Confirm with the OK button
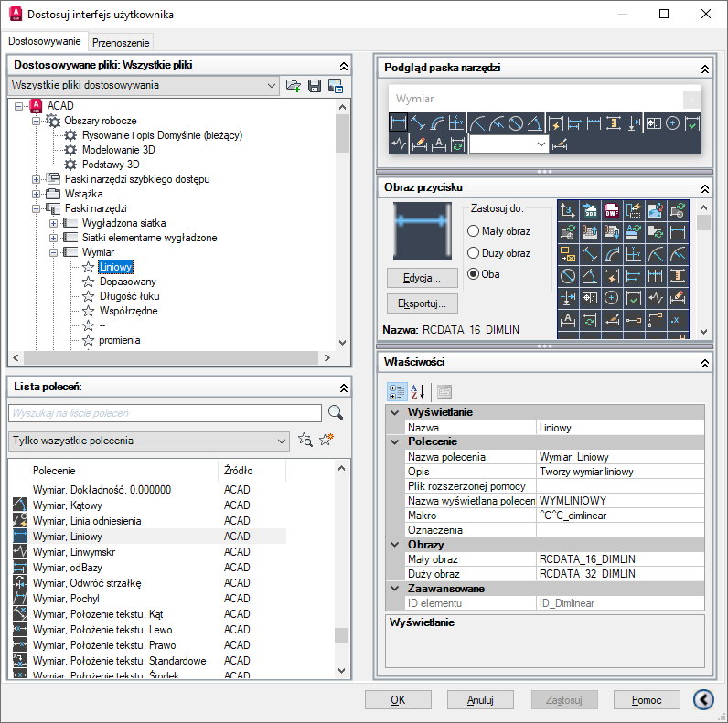Screen dimensions: 728x723 tap(398, 700)
